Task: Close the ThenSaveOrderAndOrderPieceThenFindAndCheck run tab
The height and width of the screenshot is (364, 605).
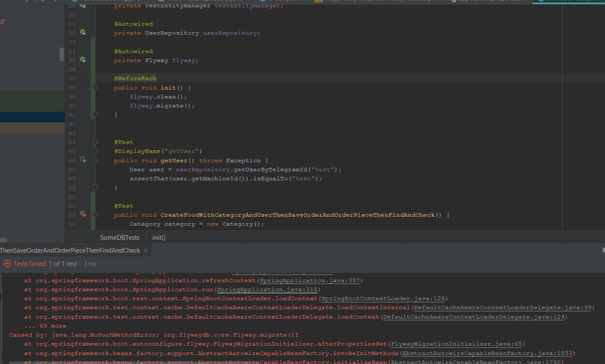Action: 146,251
